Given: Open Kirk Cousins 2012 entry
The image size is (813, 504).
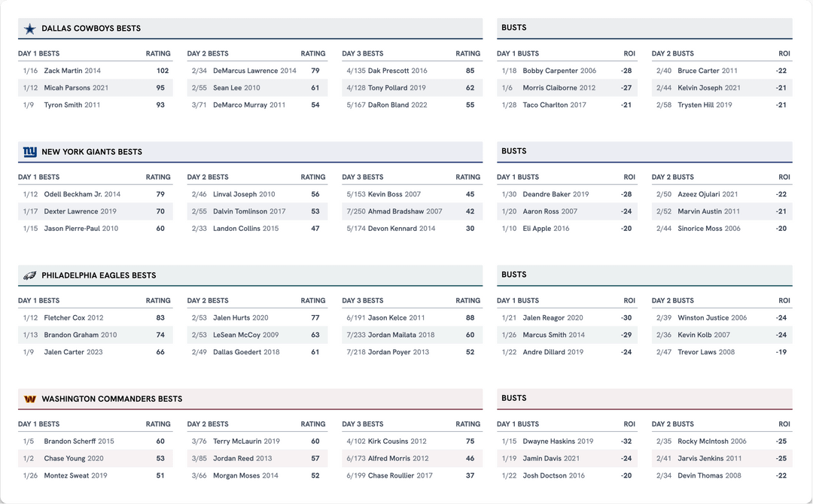Looking at the screenshot, I should click(397, 442).
